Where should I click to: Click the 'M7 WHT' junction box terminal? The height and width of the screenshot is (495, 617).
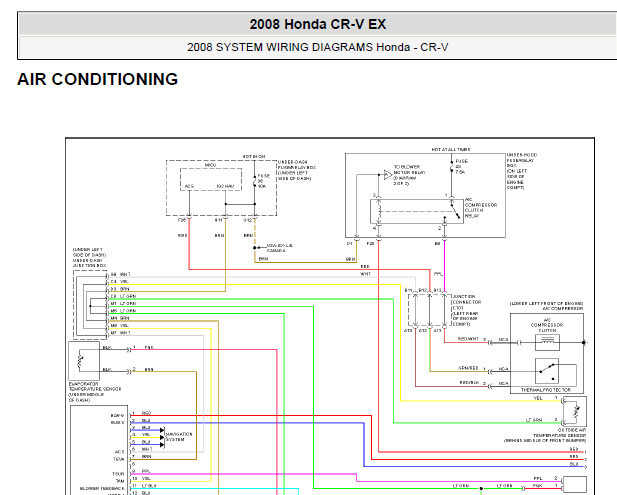tap(120, 333)
